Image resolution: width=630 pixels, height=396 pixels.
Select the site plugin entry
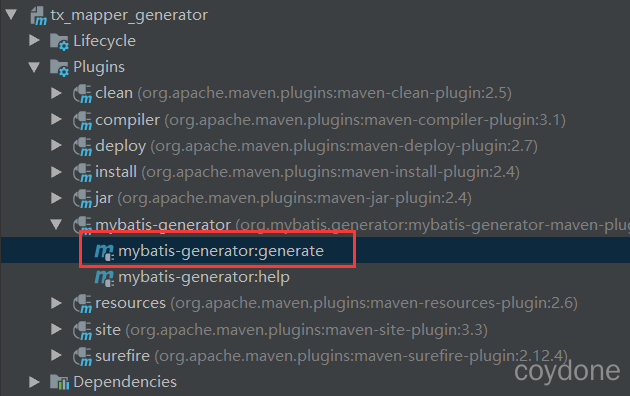point(291,330)
